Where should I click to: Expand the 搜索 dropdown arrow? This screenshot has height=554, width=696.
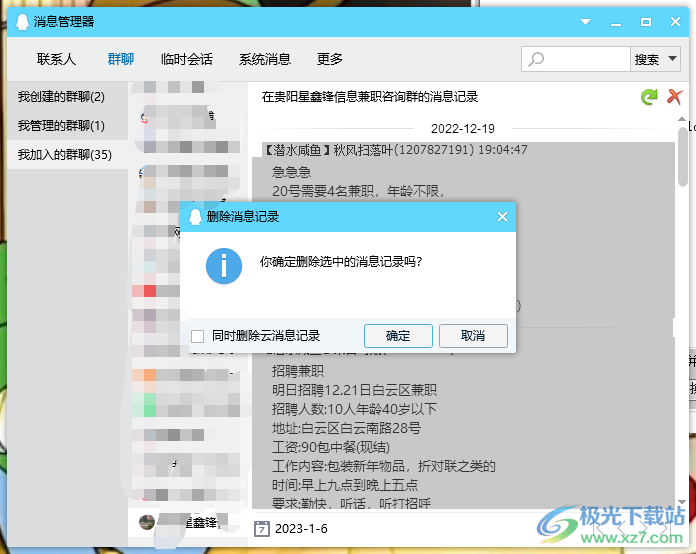672,59
